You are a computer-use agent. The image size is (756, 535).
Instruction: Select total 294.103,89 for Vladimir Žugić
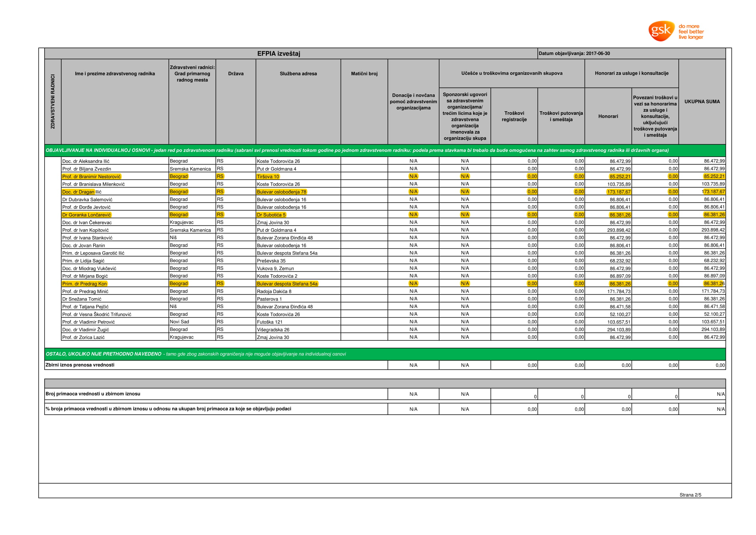713,329
